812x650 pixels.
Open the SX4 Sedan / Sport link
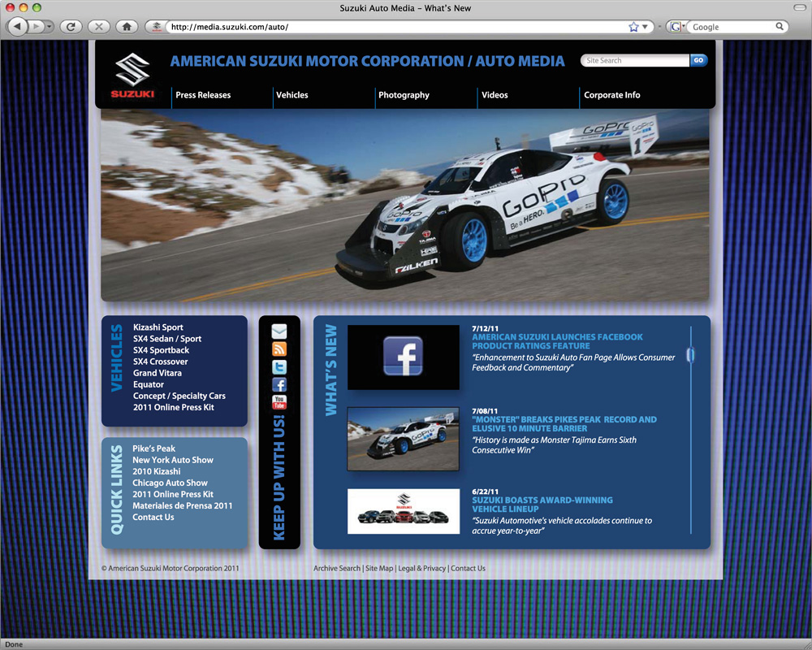click(167, 339)
